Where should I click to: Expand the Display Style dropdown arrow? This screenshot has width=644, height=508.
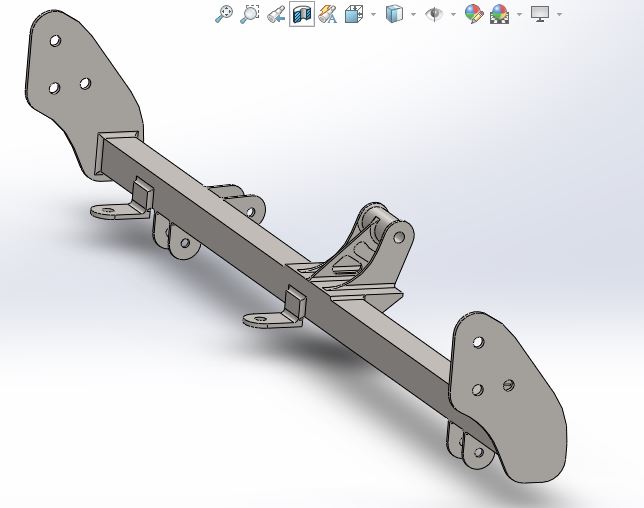pyautogui.click(x=413, y=14)
